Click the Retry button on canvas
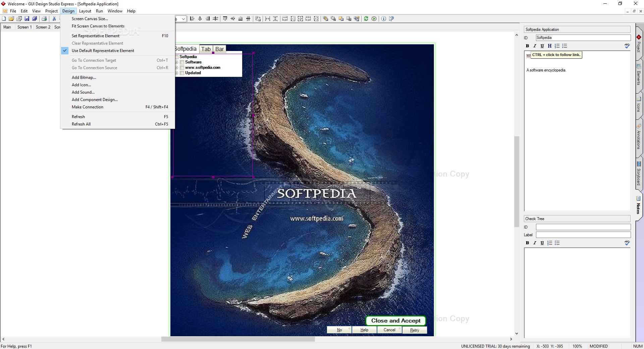The image size is (644, 349). click(x=415, y=330)
